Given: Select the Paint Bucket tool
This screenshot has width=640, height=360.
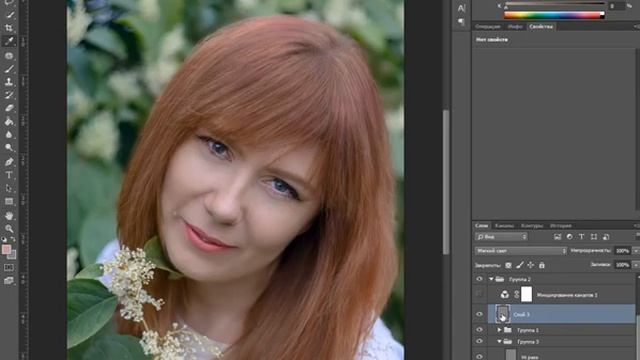Looking at the screenshot, I should [x=9, y=121].
